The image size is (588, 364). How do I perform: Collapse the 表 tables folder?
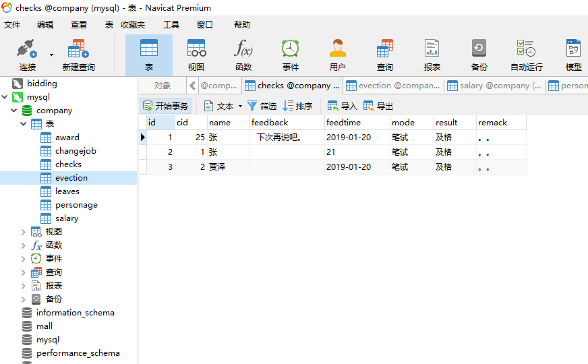click(x=23, y=124)
